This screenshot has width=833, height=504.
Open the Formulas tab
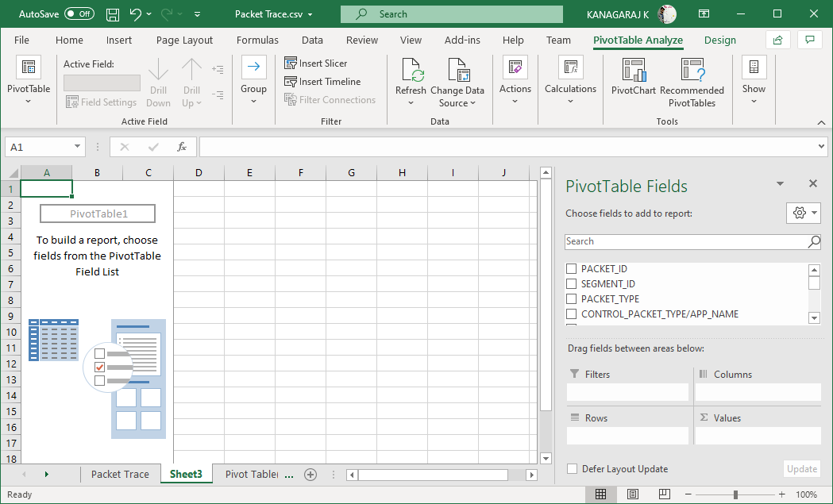pyautogui.click(x=257, y=40)
